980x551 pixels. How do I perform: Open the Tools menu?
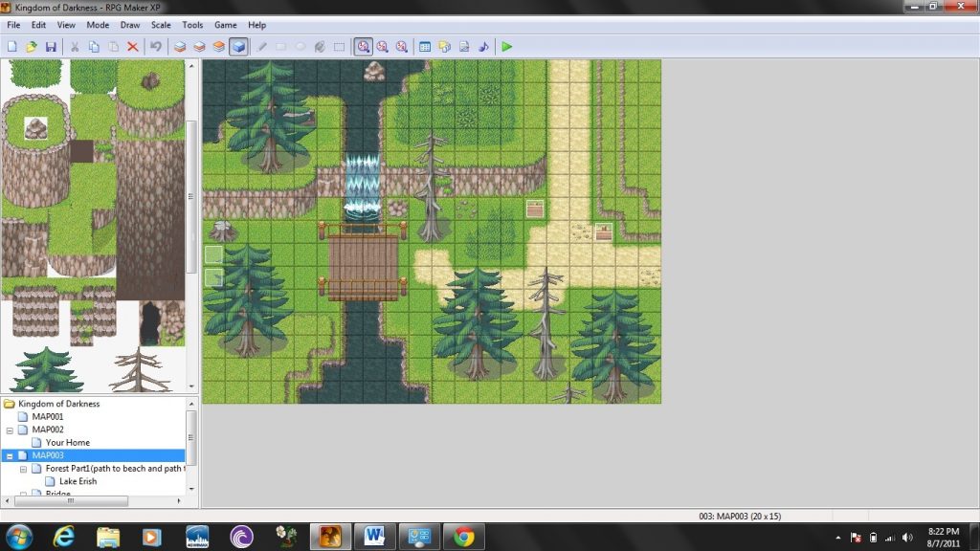192,25
